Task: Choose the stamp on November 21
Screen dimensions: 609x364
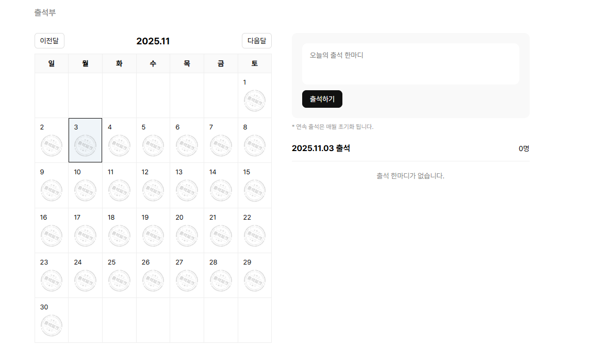Action: point(221,236)
